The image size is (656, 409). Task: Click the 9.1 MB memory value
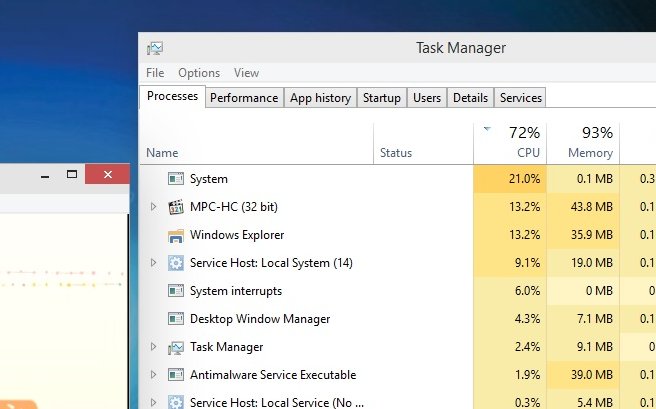(594, 347)
